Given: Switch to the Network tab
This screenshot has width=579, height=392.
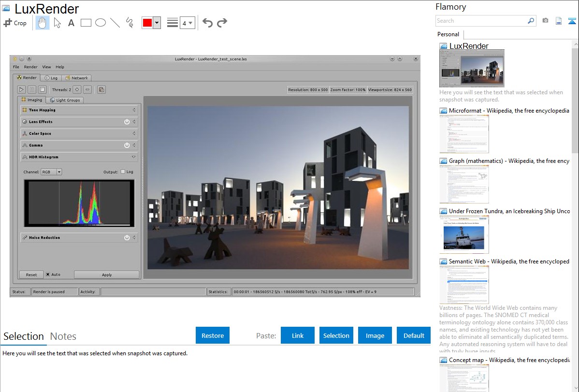Looking at the screenshot, I should tap(76, 78).
